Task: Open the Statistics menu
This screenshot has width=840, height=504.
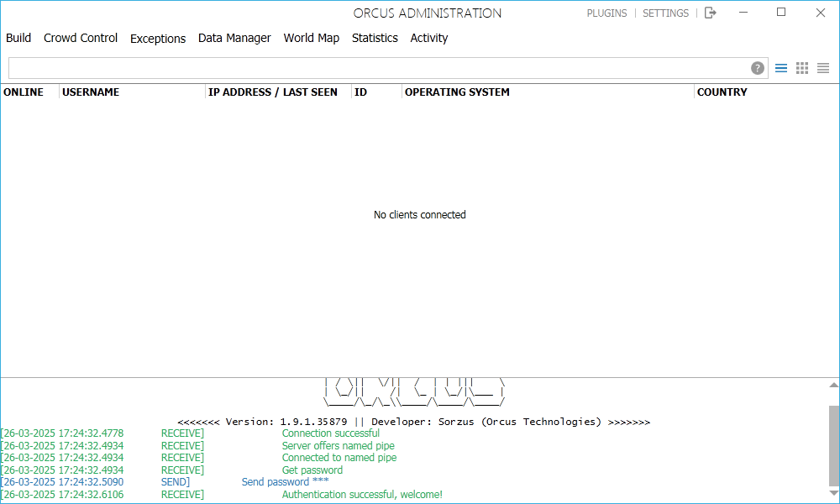Action: [x=375, y=38]
